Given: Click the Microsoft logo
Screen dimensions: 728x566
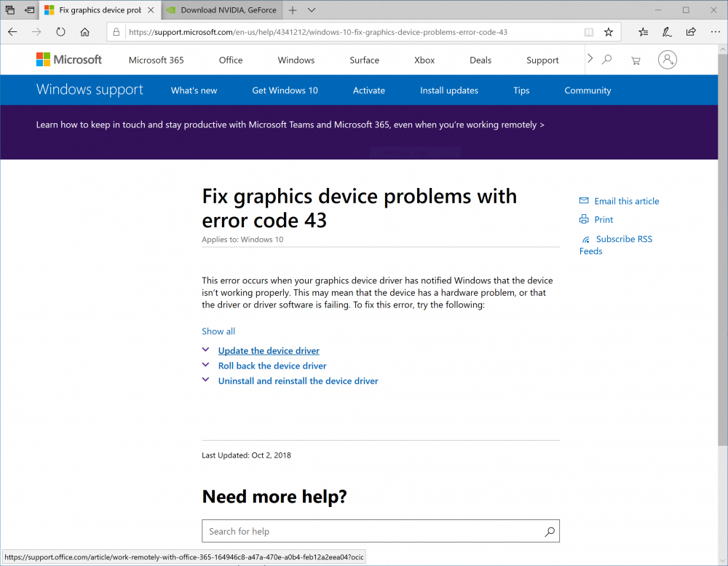Looking at the screenshot, I should click(x=68, y=60).
